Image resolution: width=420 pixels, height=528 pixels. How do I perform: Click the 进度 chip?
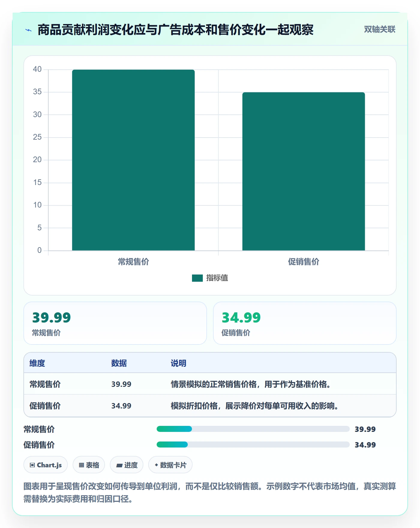(127, 465)
